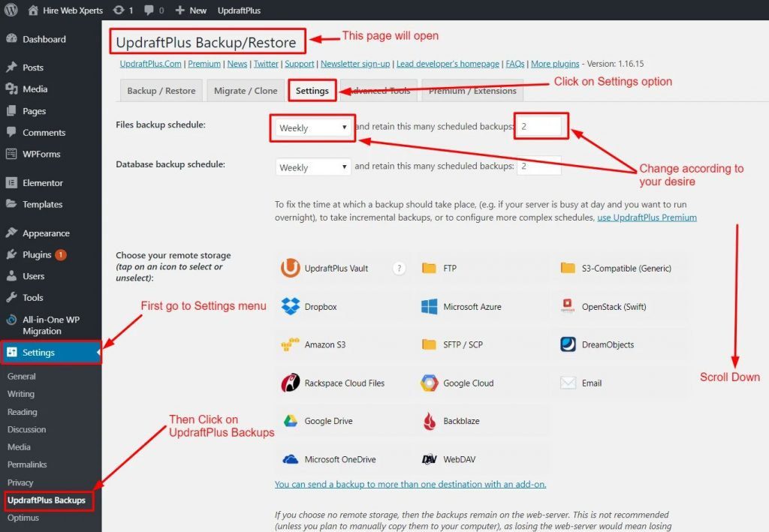Viewport: 769px width, 532px height.
Task: Open the Permalinks settings submenu item
Action: tap(27, 464)
